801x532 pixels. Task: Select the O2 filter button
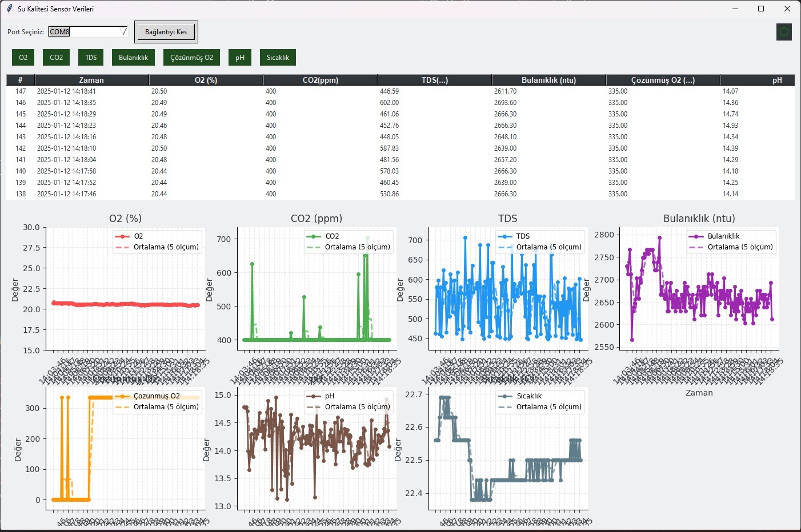[23, 57]
